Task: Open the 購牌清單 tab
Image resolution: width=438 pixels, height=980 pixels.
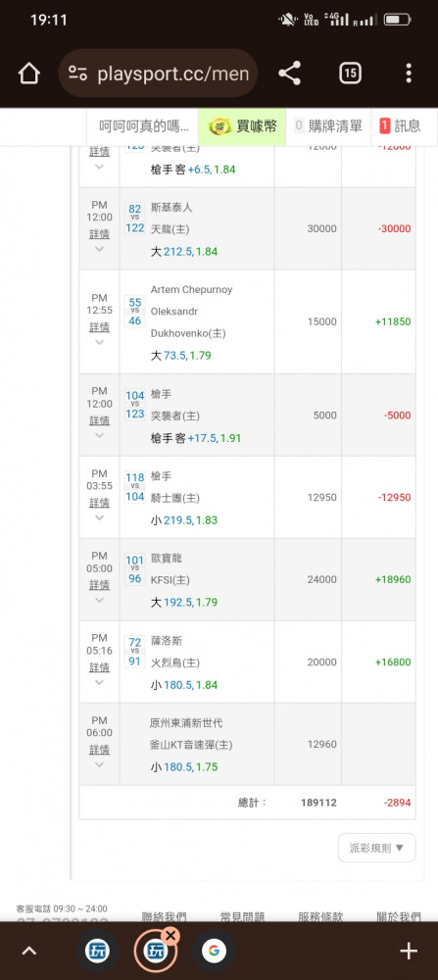Action: coord(328,126)
